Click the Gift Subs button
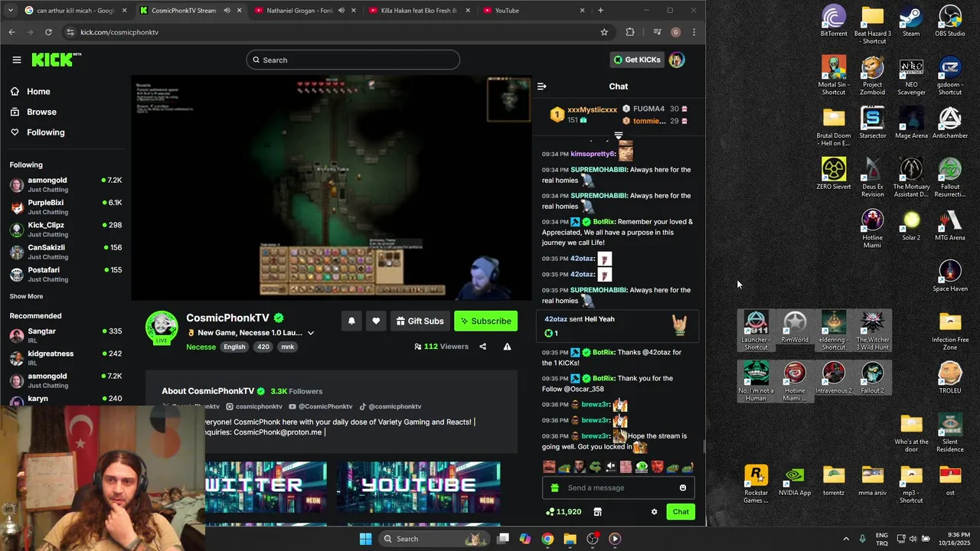This screenshot has height=551, width=980. pyautogui.click(x=420, y=321)
